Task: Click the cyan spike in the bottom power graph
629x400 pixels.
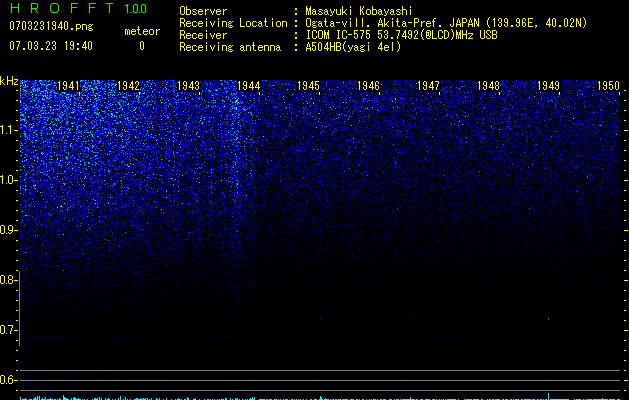Action: point(548,396)
